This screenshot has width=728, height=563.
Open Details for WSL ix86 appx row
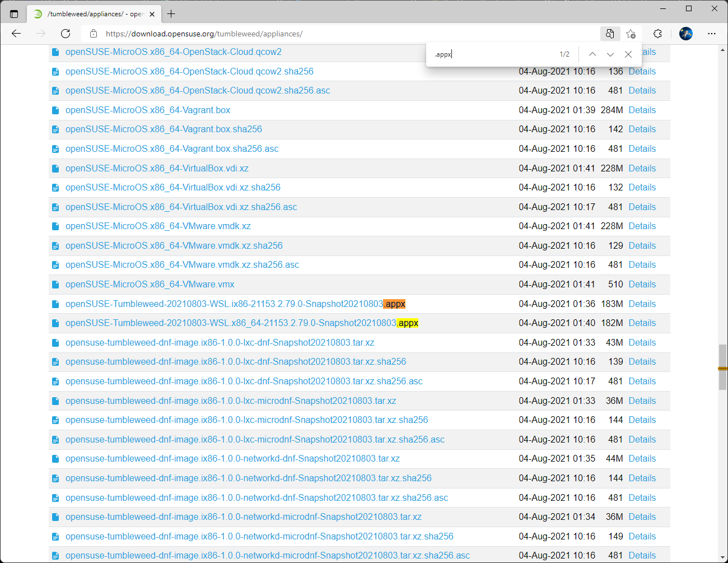tap(642, 304)
